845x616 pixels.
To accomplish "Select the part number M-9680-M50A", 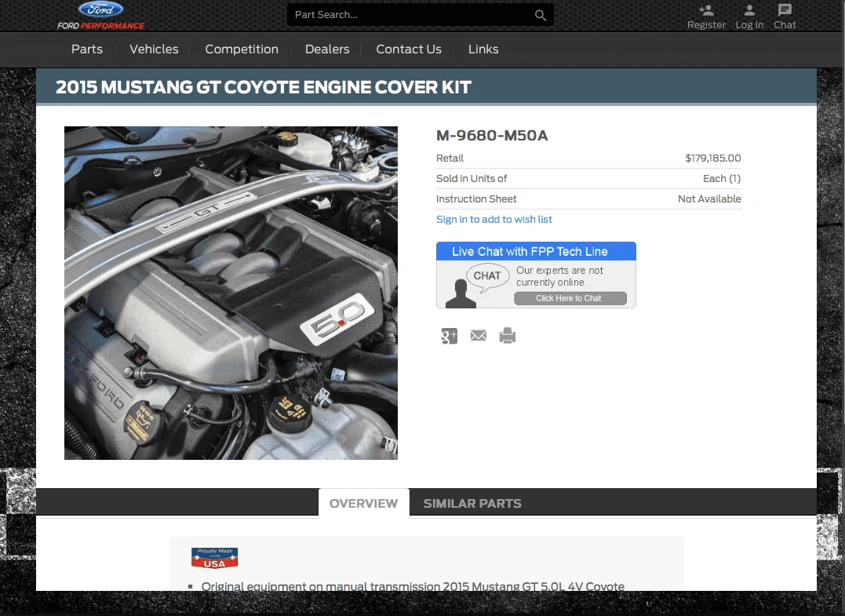I will 491,135.
